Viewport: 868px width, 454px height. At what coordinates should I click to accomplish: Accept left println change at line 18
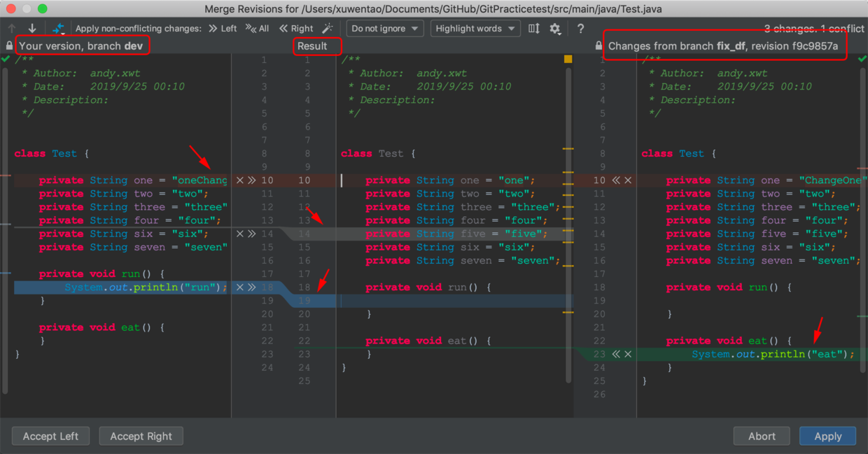pyautogui.click(x=252, y=288)
